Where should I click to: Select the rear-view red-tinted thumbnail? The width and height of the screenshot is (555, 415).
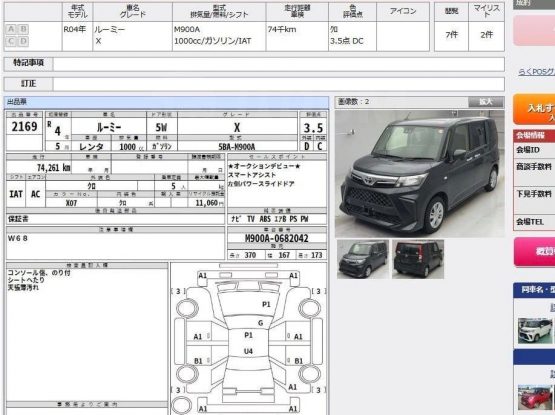tap(418, 259)
